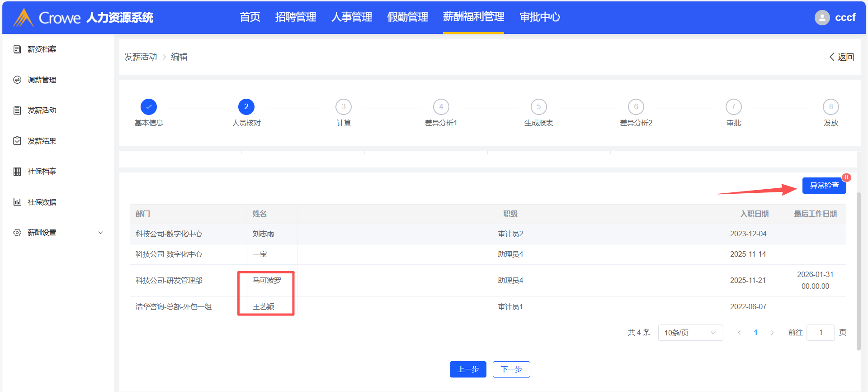
Task: Open the cccf user avatar icon
Action: 822,18
